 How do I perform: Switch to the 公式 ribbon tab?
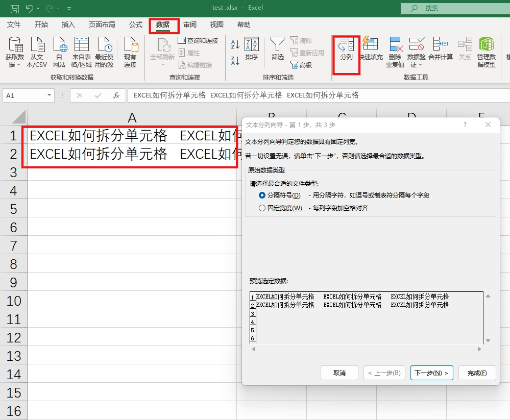(x=136, y=24)
